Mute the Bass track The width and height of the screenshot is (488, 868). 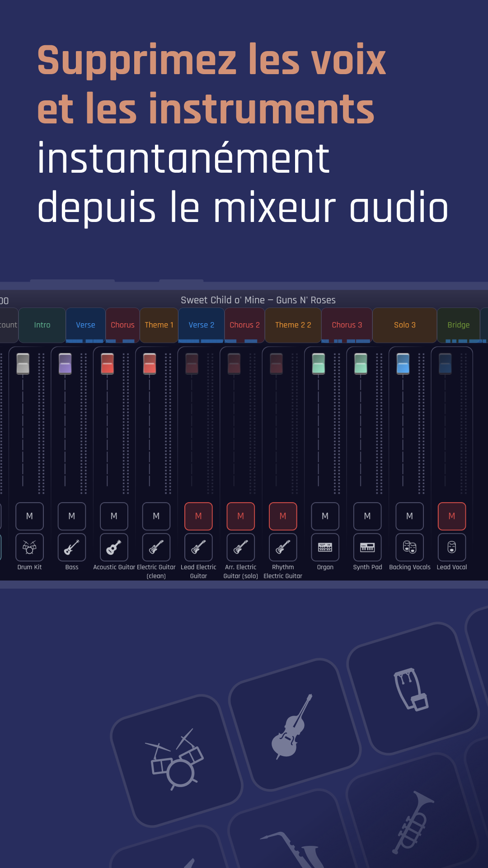[x=72, y=516]
